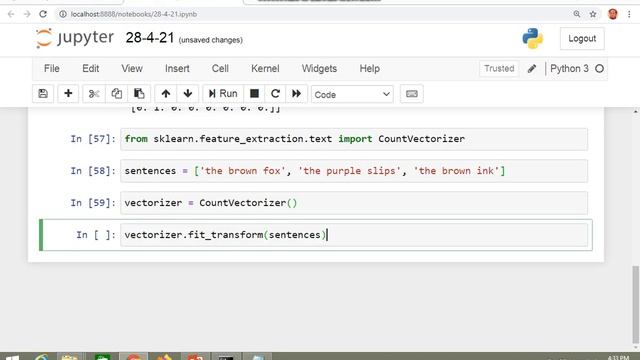Viewport: 640px width, 360px height.
Task: Click the kernel idle circle indicator
Action: (x=599, y=69)
